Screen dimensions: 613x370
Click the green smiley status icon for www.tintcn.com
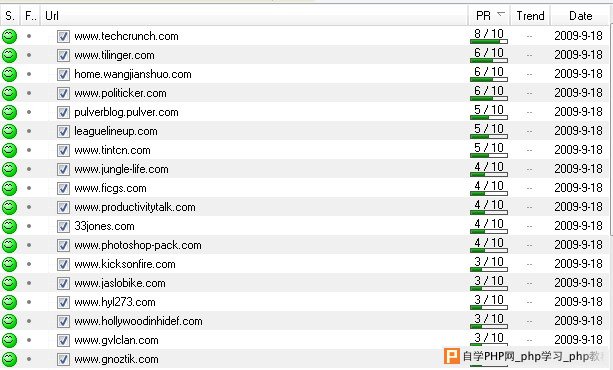tap(9, 150)
